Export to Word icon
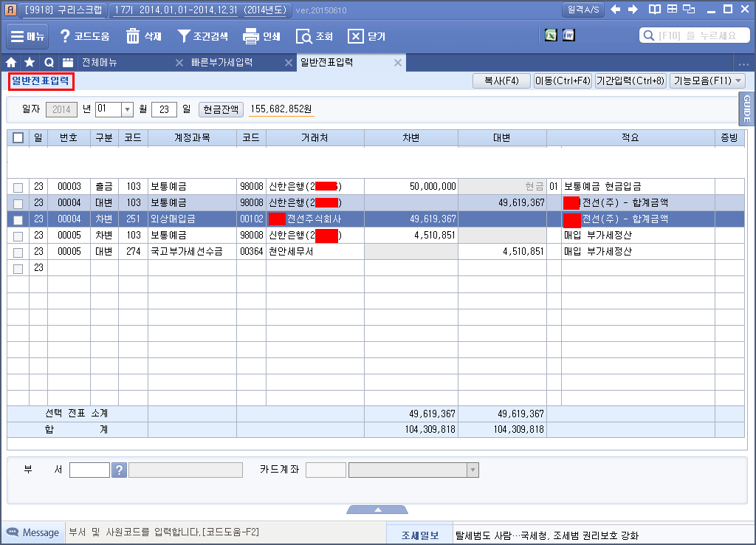 click(569, 35)
